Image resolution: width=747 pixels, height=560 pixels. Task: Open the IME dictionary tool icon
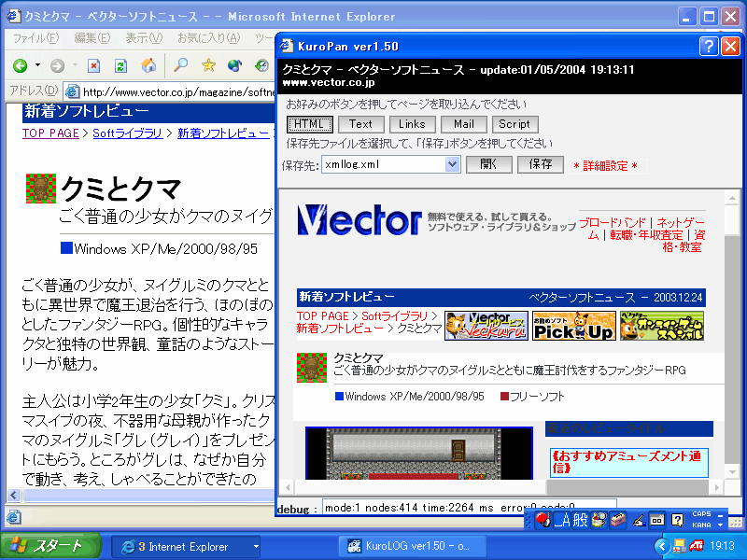click(599, 520)
